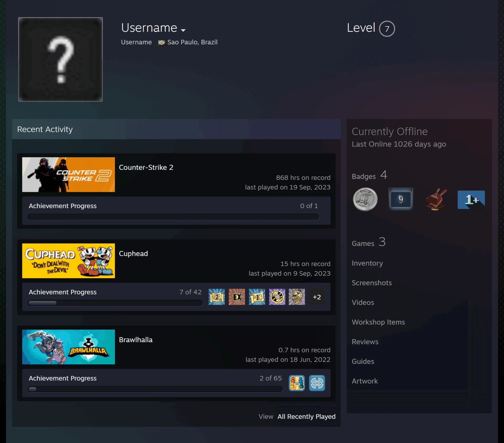
Task: Open the Counter-Strike 2 game banner
Action: click(x=69, y=175)
